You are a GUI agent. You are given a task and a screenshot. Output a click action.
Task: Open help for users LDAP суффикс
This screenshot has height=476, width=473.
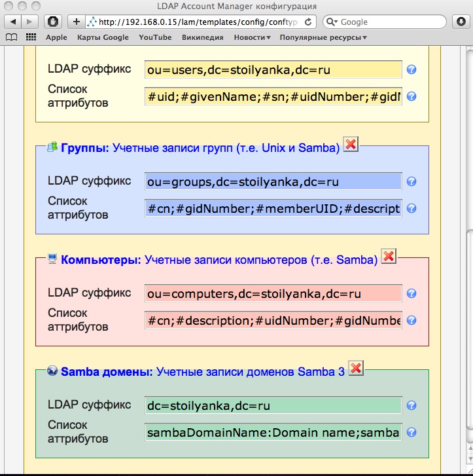(412, 70)
